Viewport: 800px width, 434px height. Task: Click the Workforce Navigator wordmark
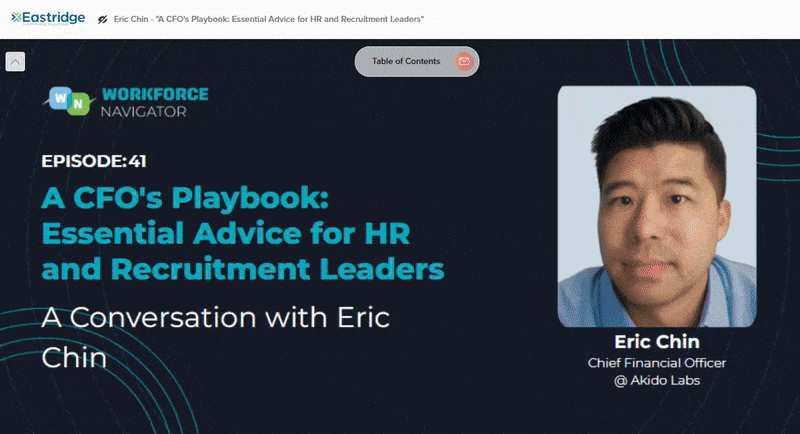coord(154,102)
